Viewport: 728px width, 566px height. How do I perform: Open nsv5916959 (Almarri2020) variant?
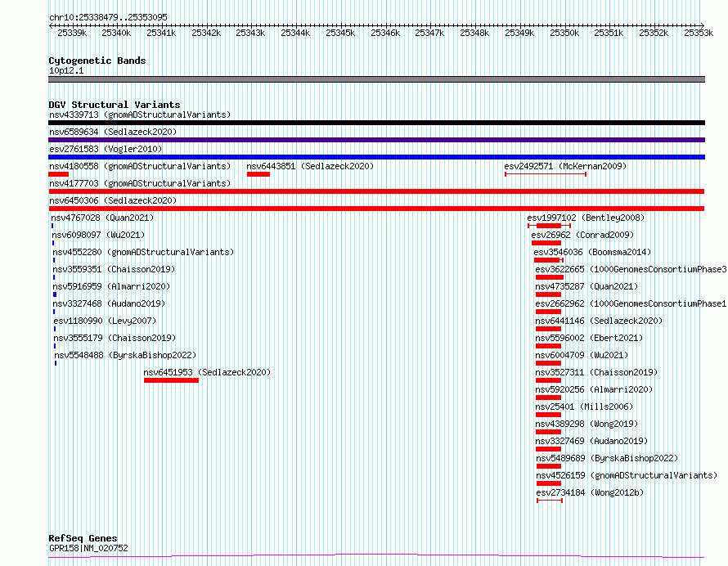(x=111, y=286)
